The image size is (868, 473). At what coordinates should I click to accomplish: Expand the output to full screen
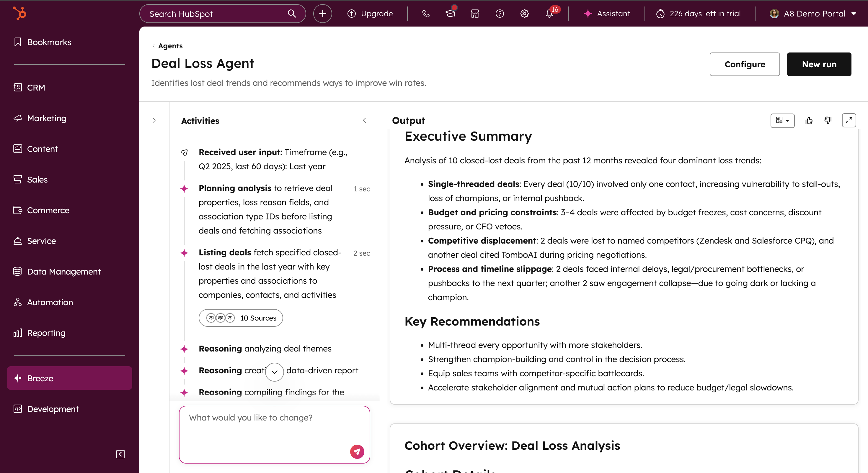tap(849, 121)
